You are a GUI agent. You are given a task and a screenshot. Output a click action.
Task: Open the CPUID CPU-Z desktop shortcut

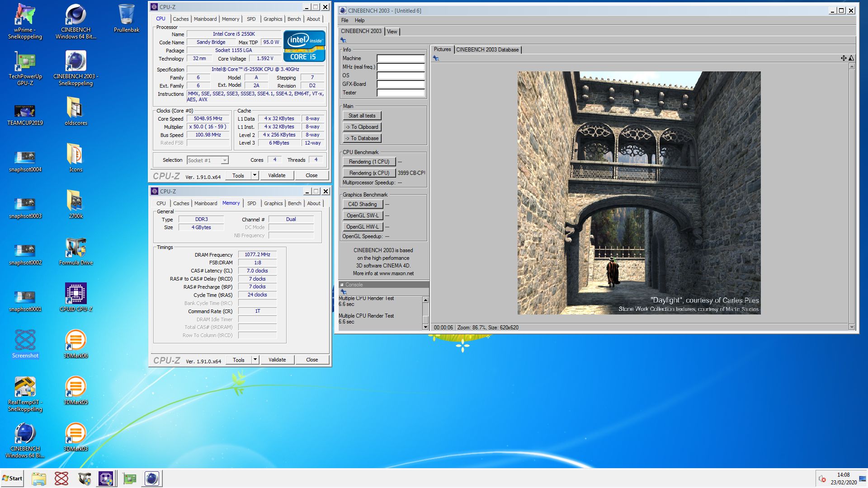click(75, 297)
